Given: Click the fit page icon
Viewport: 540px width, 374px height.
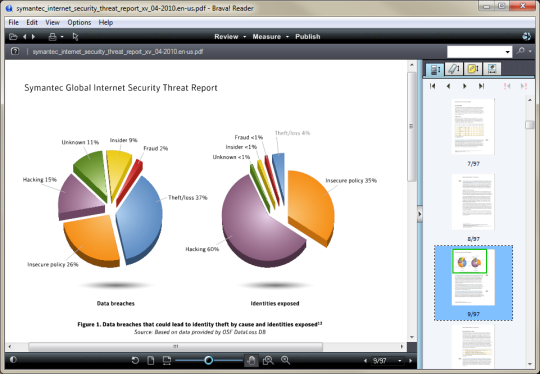Looking at the screenshot, I should pos(150,360).
